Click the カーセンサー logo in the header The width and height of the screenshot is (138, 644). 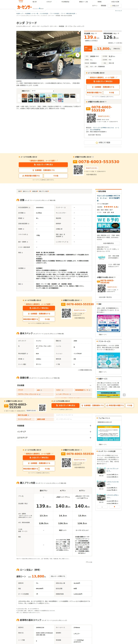pyautogui.click(x=25, y=7)
